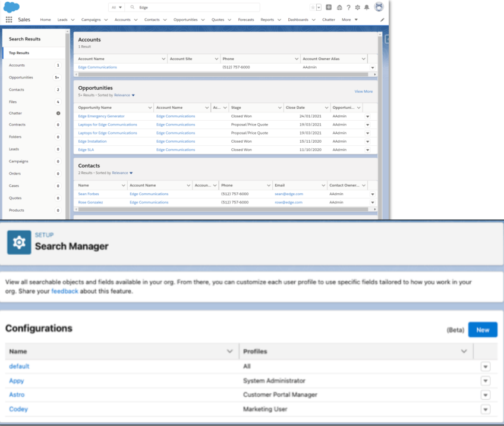Image resolution: width=504 pixels, height=426 pixels.
Task: Click View More in Opportunities section
Action: coord(364,92)
